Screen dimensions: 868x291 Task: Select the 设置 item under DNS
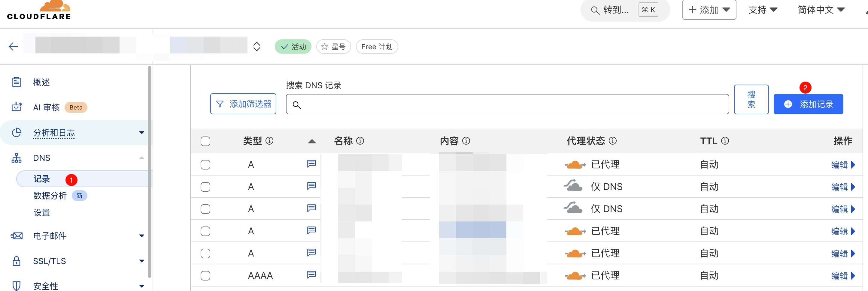pos(41,213)
